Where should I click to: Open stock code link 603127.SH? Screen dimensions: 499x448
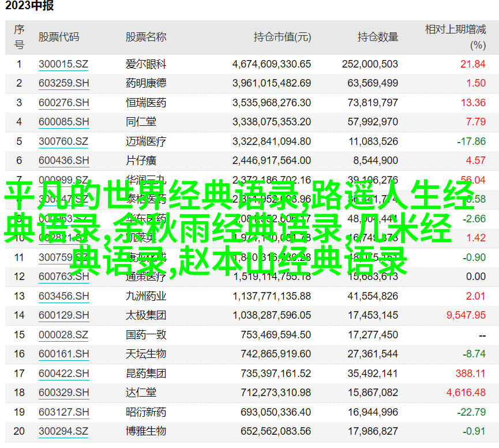tap(63, 412)
